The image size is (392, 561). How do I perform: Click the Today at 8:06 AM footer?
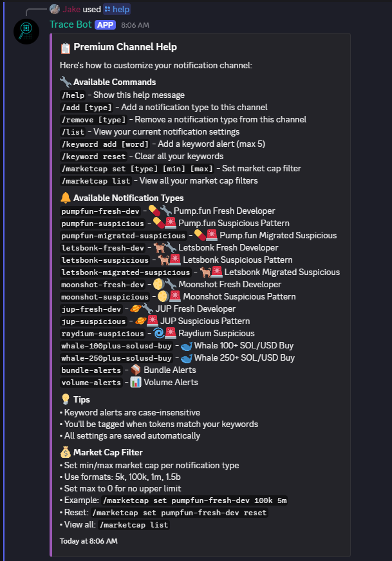coord(89,541)
